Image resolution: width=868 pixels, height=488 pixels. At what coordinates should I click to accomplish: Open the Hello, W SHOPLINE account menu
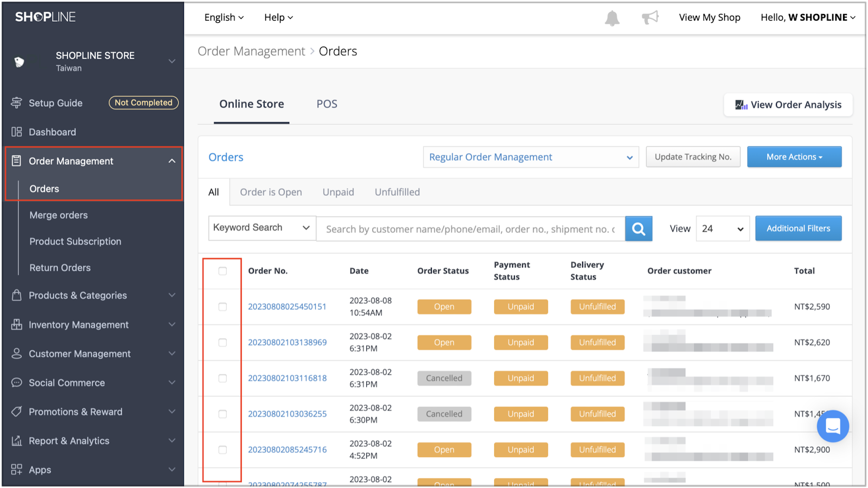click(808, 17)
